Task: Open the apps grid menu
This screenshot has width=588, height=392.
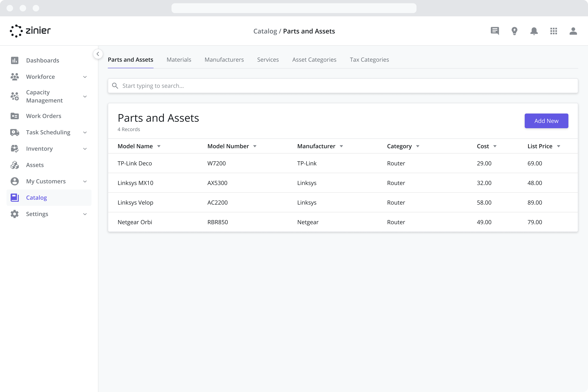Action: tap(553, 31)
